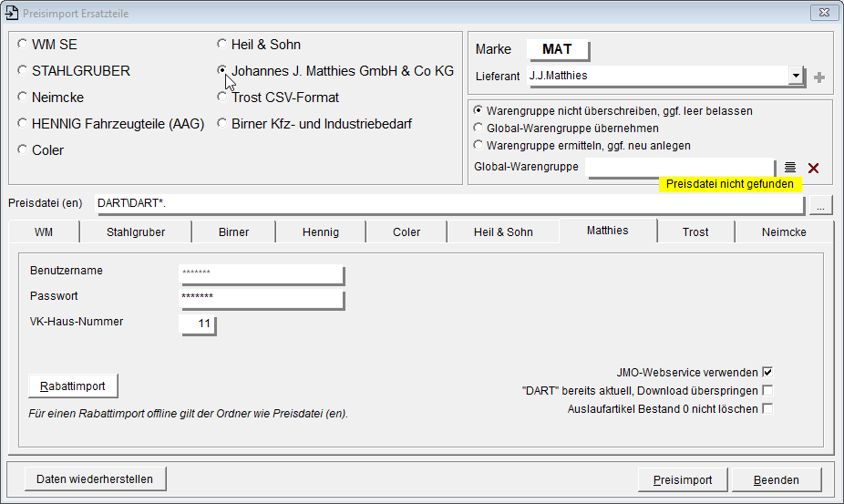The height and width of the screenshot is (504, 844).
Task: Open the Neimcke tab
Action: click(784, 232)
